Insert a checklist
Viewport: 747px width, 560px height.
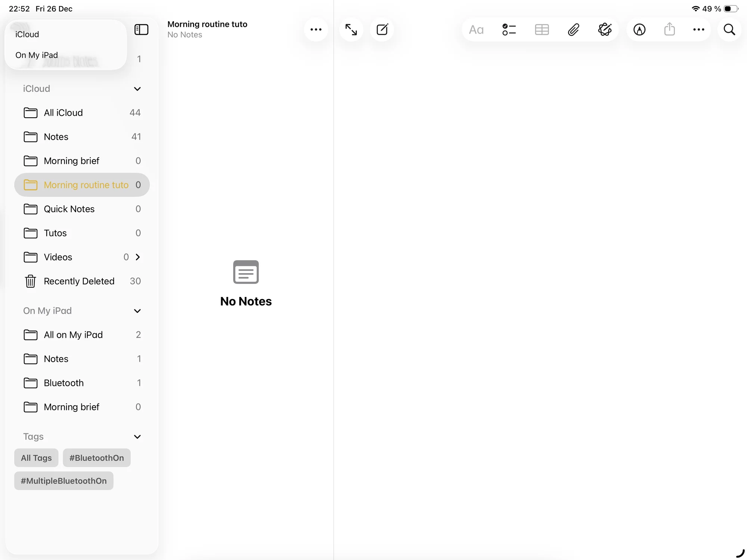[509, 30]
